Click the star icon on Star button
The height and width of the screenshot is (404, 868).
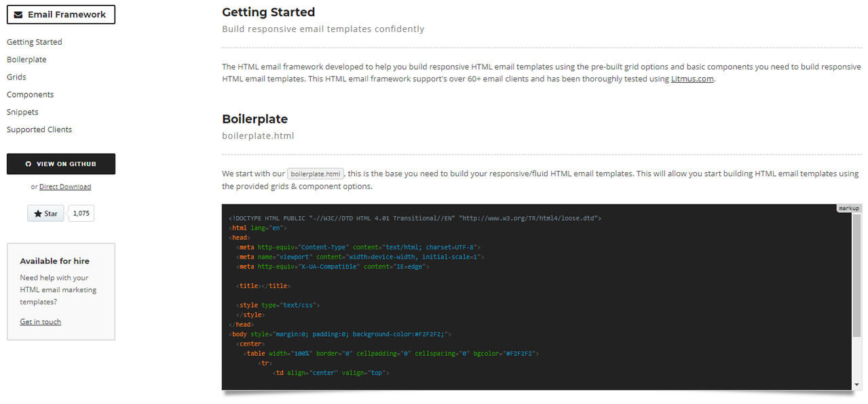coord(38,214)
